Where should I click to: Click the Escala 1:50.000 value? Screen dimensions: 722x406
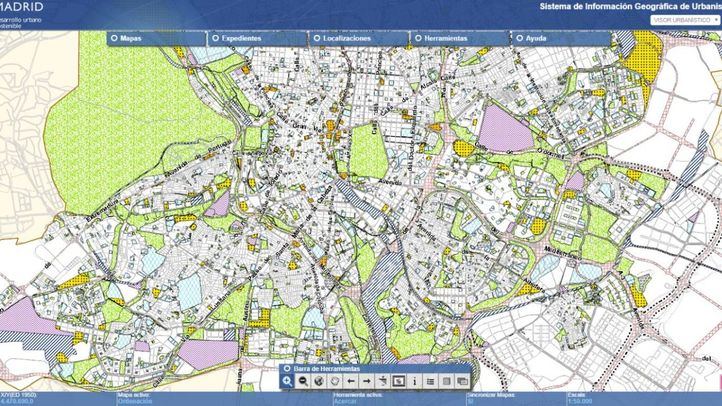click(582, 401)
